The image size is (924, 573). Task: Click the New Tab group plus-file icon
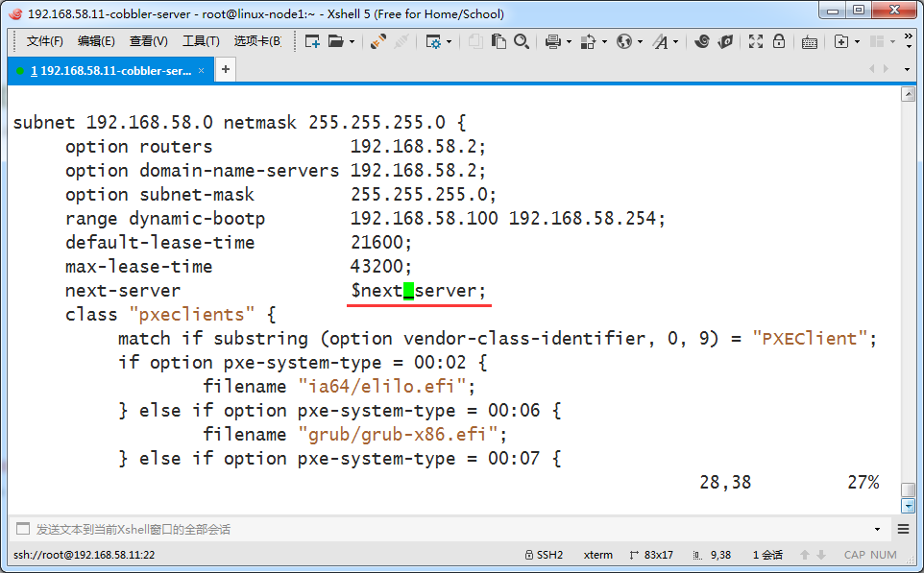(x=841, y=41)
